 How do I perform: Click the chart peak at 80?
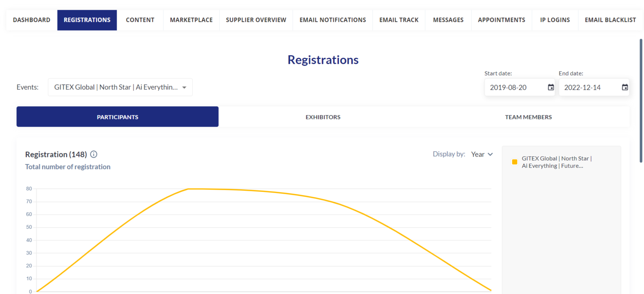coord(188,189)
